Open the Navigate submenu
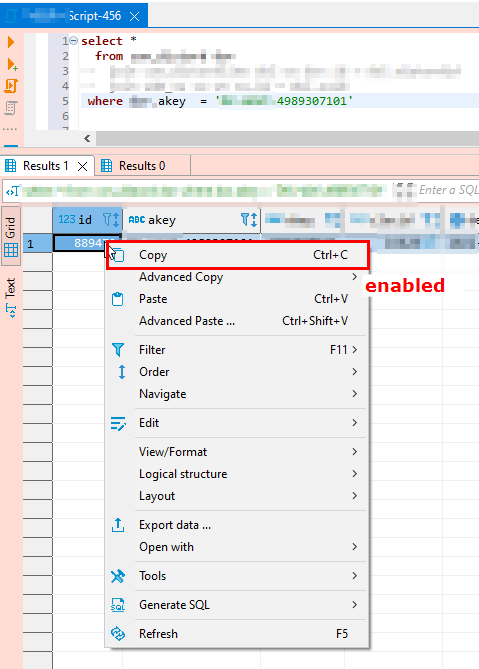479x669 pixels. click(237, 394)
